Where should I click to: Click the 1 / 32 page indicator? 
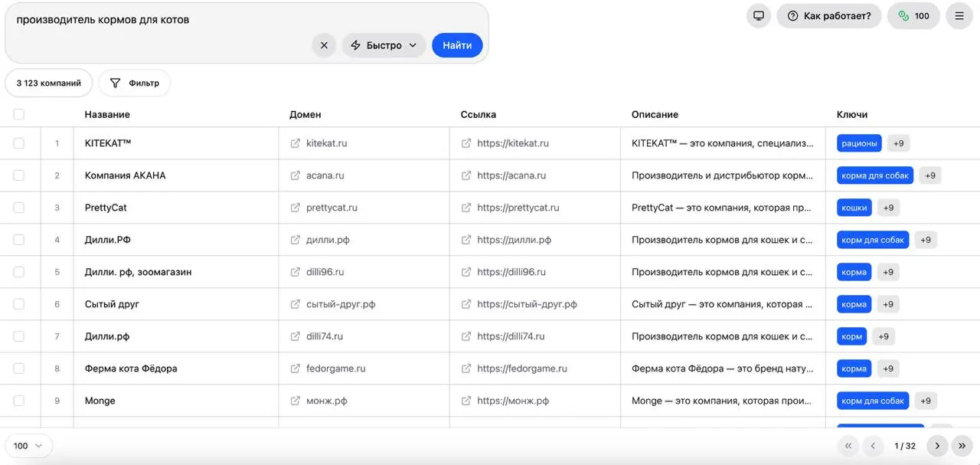pos(905,446)
